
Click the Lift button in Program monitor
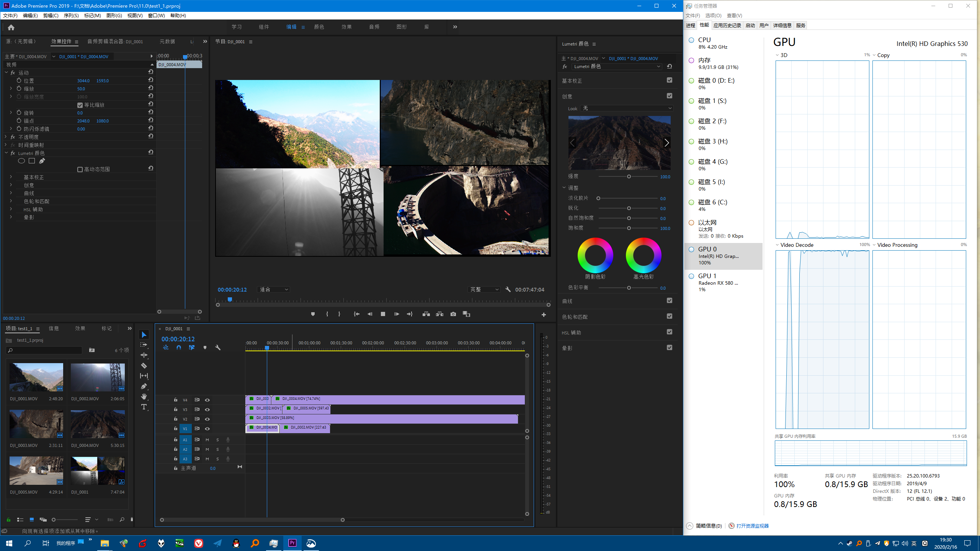coord(426,314)
